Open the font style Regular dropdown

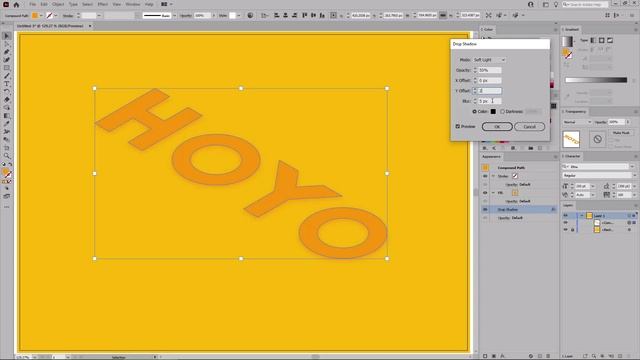pos(634,176)
